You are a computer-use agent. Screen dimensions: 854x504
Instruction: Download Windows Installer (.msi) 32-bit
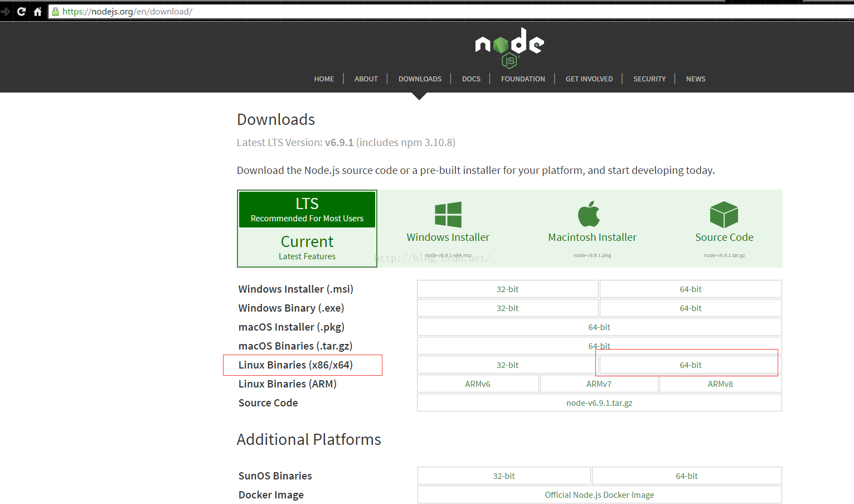point(507,289)
